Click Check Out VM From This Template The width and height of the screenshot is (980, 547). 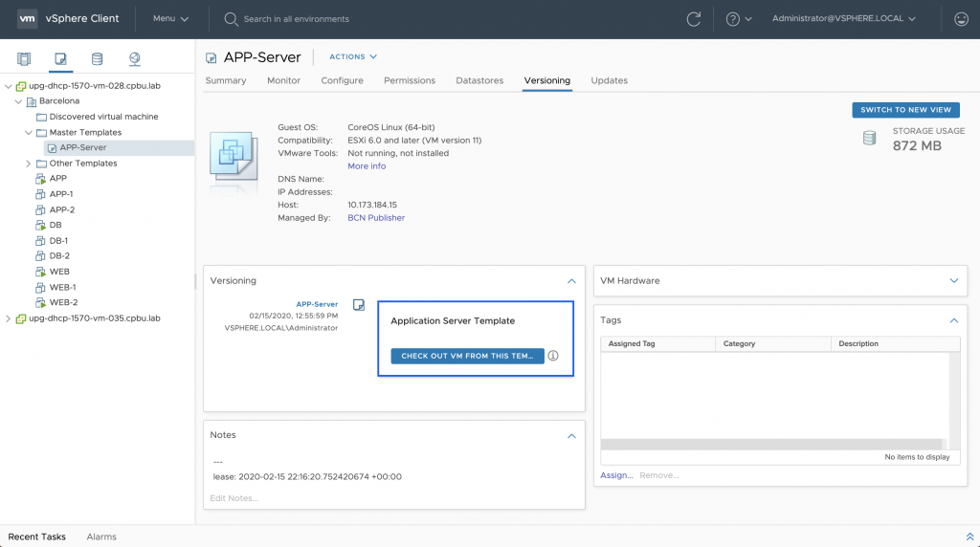pyautogui.click(x=467, y=356)
